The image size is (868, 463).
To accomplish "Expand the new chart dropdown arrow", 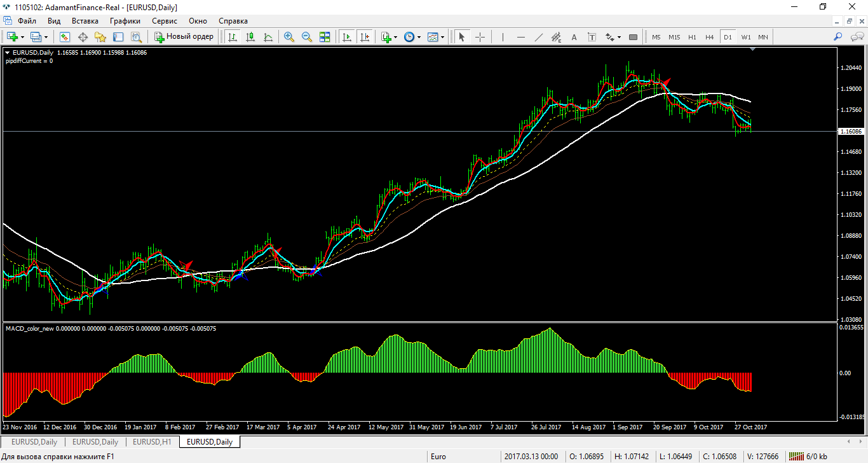I will pos(22,37).
